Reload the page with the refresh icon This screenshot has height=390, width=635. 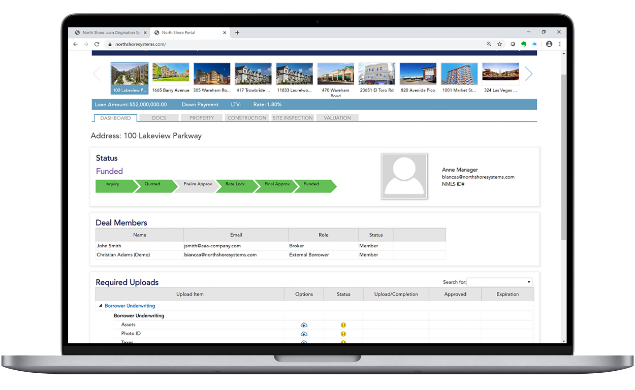96,44
